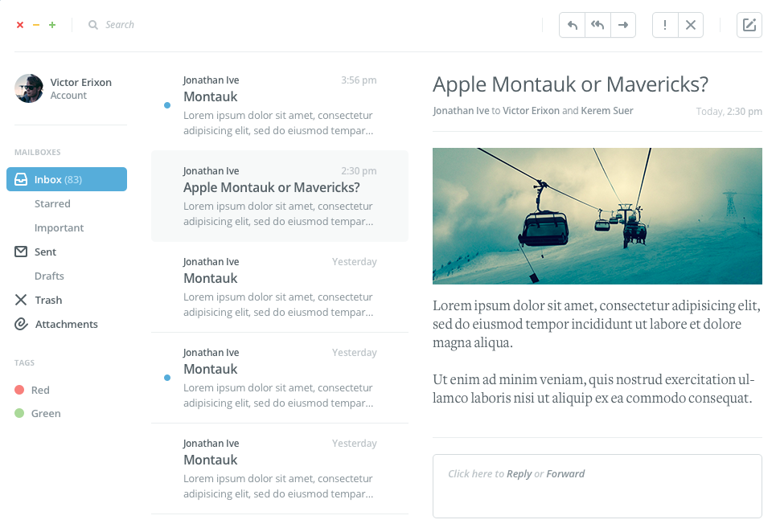The width and height of the screenshot is (776, 532).
Task: Delete the email using the X toolbar icon
Action: [691, 25]
